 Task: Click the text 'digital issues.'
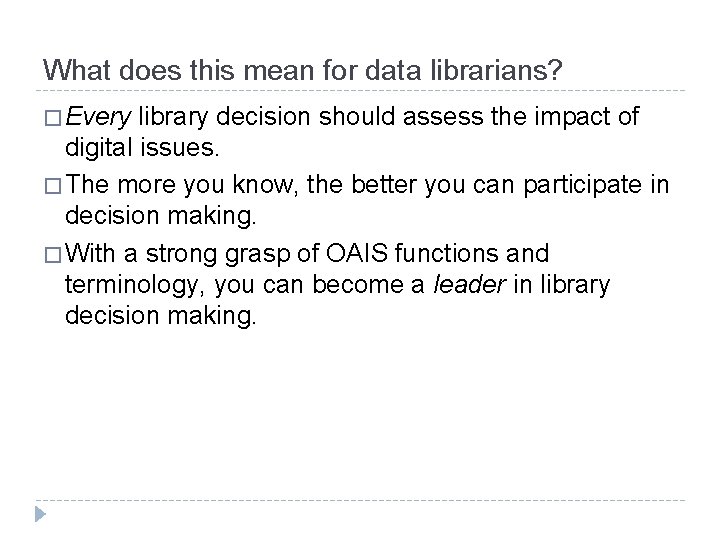point(142,148)
